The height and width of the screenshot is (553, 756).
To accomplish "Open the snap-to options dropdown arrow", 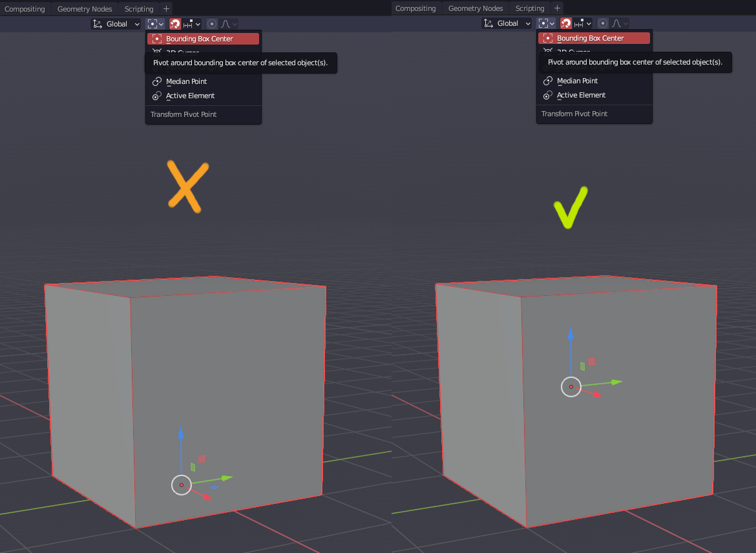I will coord(198,23).
